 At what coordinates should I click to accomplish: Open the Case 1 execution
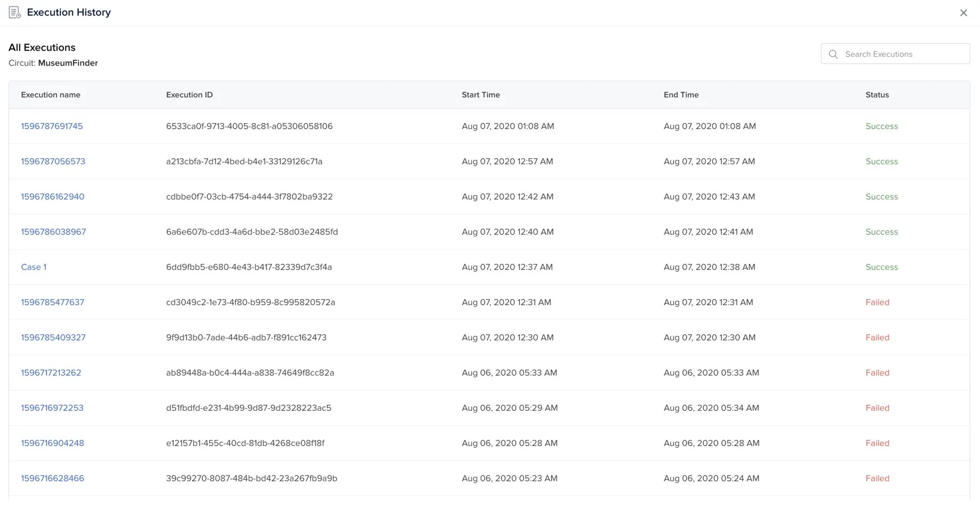[33, 267]
